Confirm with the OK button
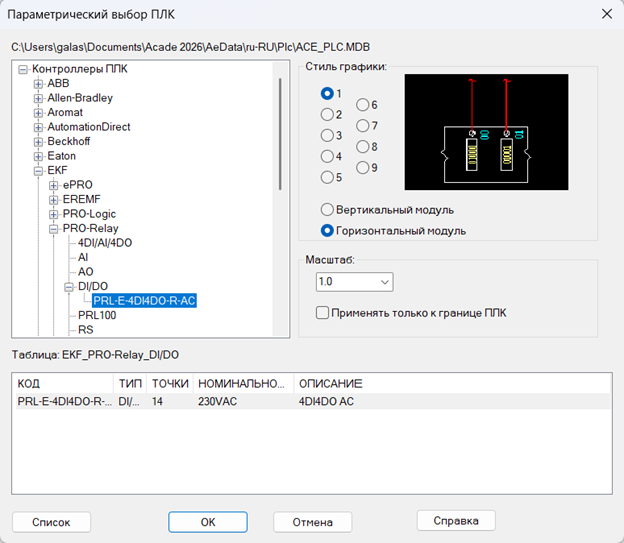Viewport: 624px width, 543px height. pos(208,522)
